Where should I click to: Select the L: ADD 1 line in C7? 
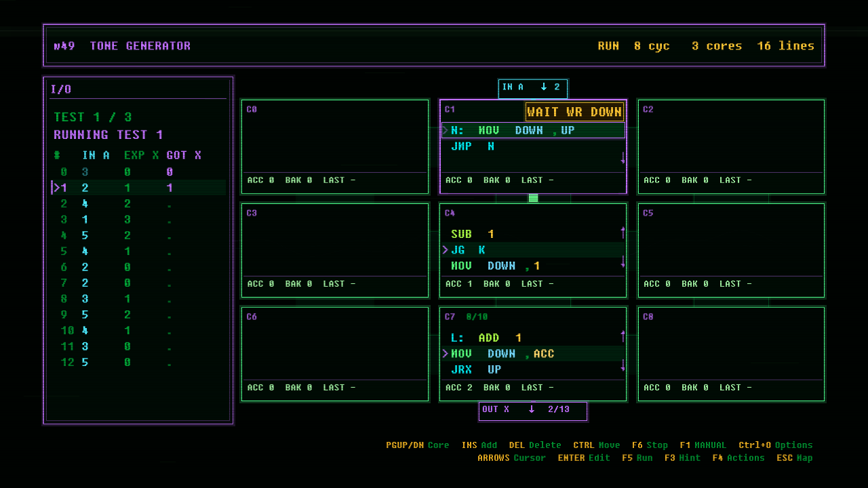(533, 338)
